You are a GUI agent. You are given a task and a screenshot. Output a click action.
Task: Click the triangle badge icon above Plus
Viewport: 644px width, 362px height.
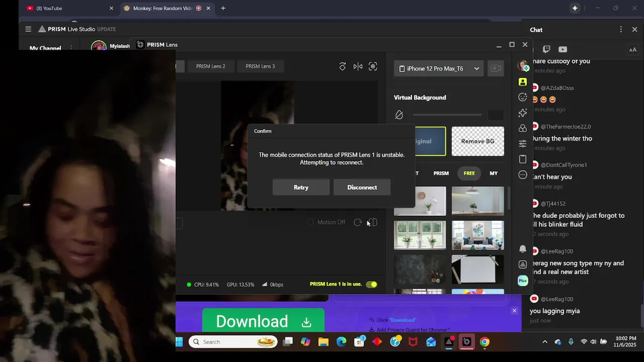[523, 264]
